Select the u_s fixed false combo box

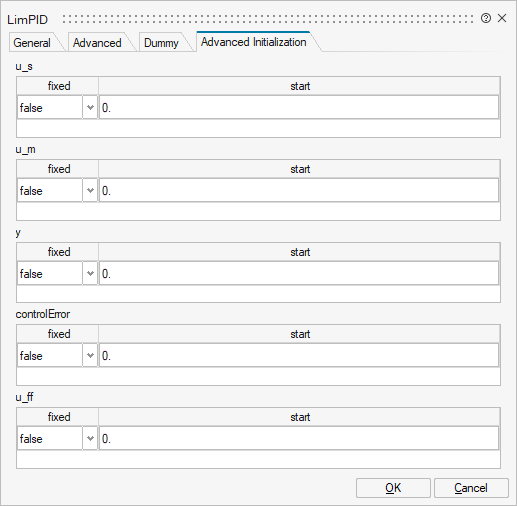pos(57,107)
